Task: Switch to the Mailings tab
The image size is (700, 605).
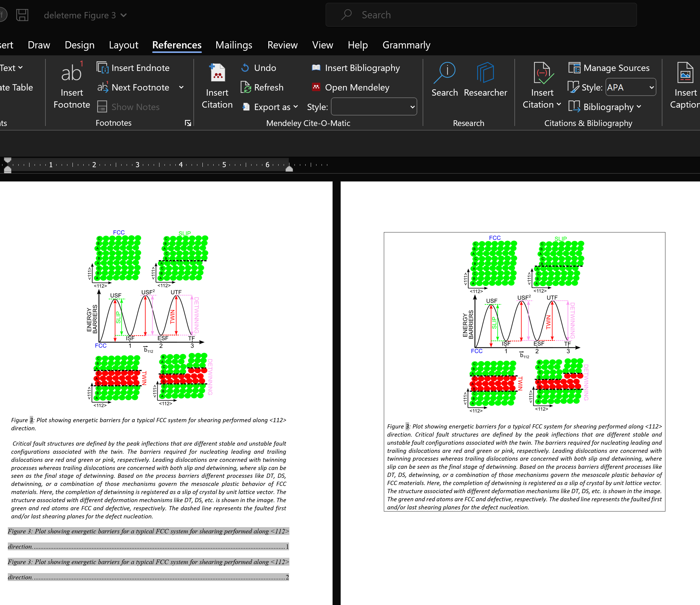Action: coord(234,45)
